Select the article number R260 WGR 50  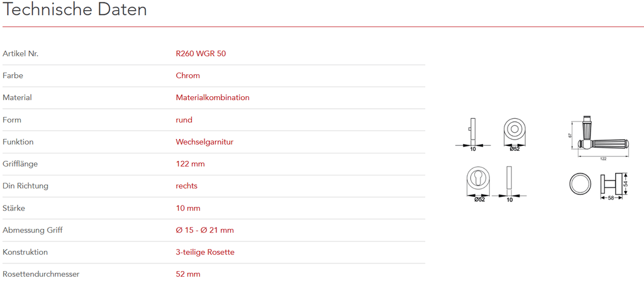point(201,53)
